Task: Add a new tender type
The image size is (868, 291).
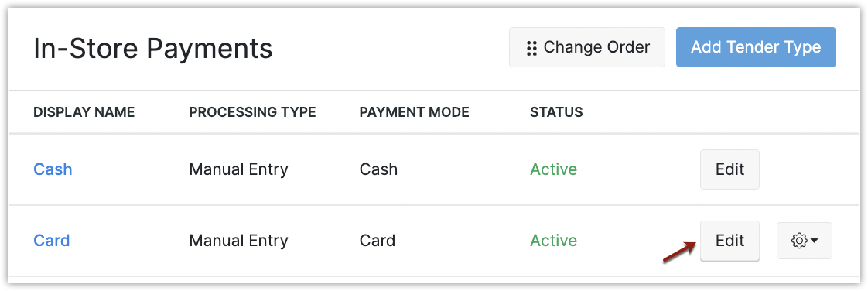Action: tap(756, 48)
